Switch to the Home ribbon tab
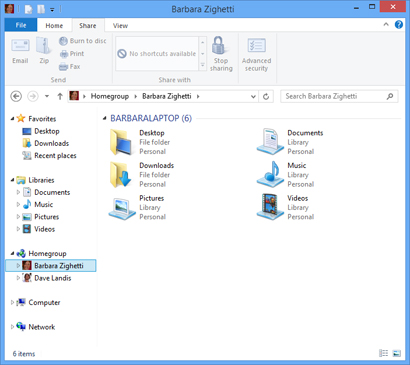The width and height of the screenshot is (410, 365). tap(54, 25)
